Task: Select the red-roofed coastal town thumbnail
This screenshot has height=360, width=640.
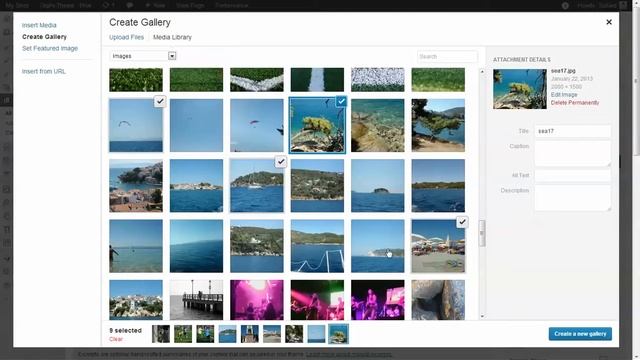Action: coord(136,186)
